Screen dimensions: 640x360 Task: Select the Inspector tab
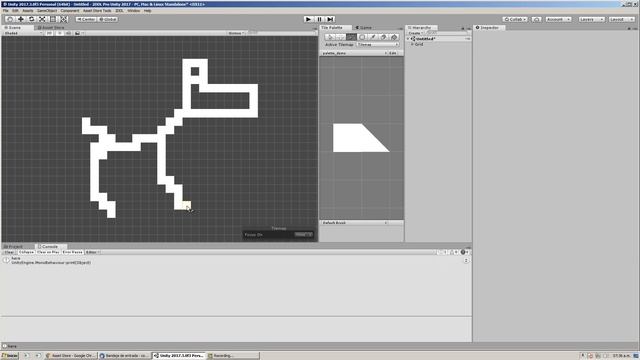(x=489, y=27)
